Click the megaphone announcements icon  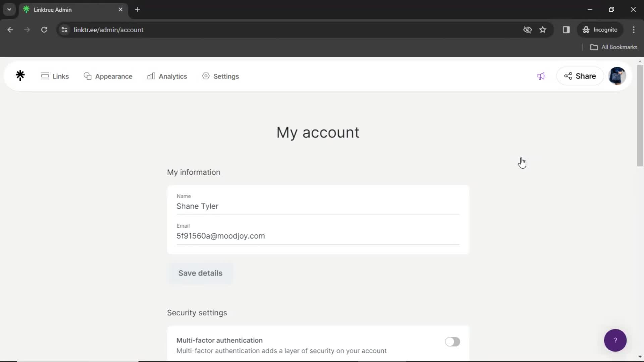coord(541,76)
